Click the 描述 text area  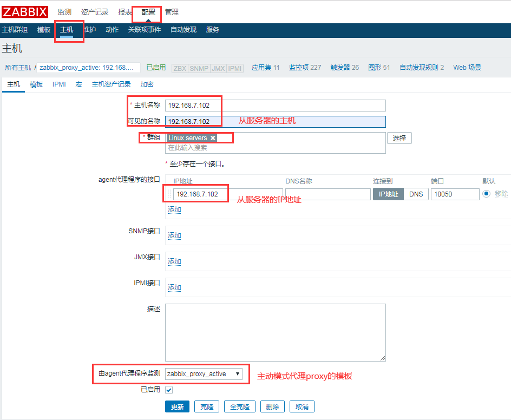(276, 333)
